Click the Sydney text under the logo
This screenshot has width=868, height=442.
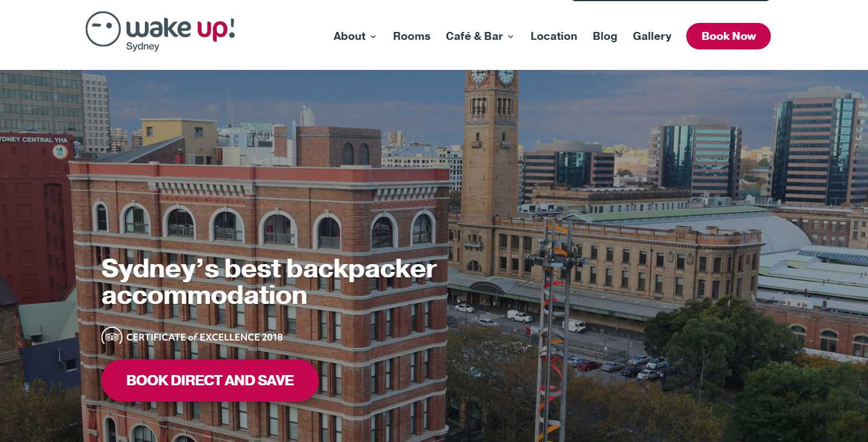pos(142,46)
